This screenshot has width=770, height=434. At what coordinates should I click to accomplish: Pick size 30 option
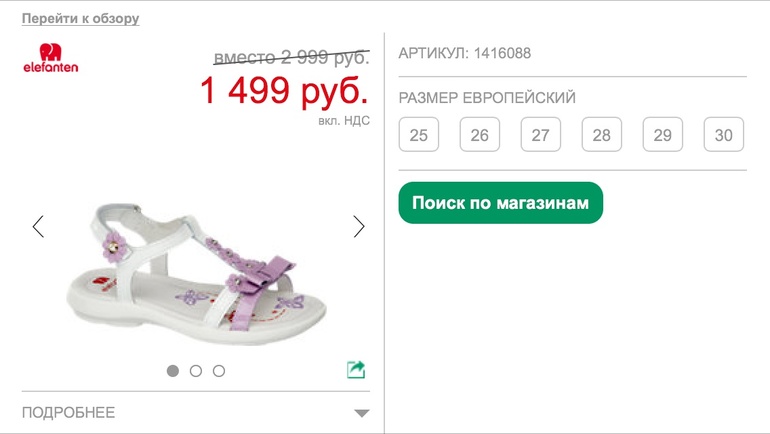pyautogui.click(x=724, y=135)
